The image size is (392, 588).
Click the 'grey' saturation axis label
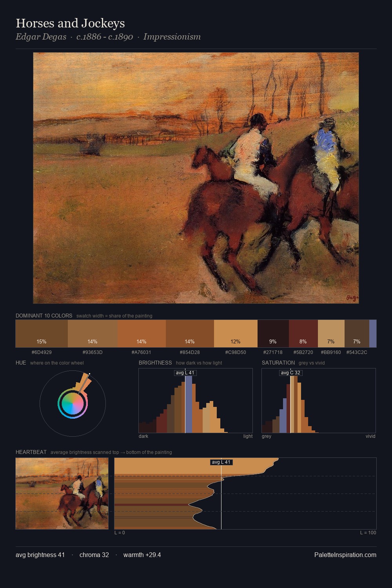pos(267,436)
